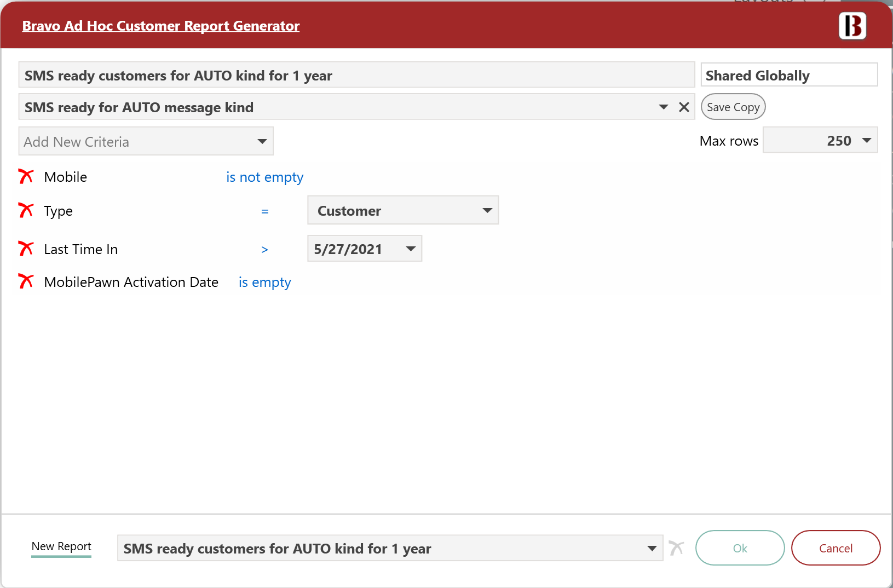Click the Bravo logo icon

(852, 26)
